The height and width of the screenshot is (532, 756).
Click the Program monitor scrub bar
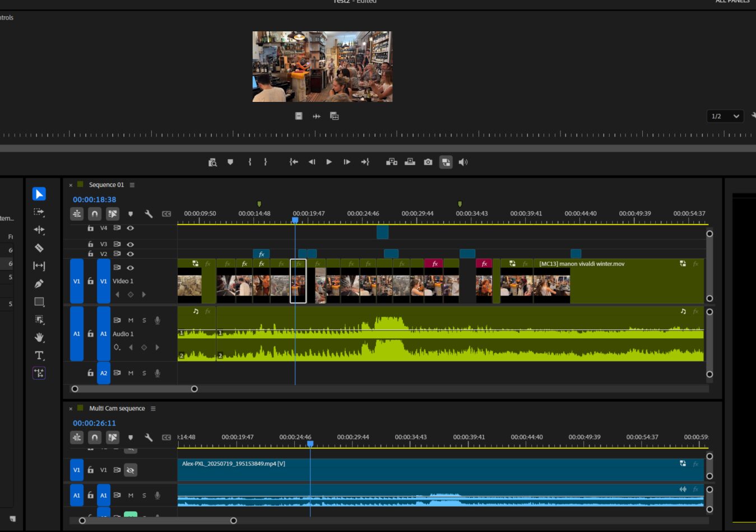pos(378,148)
